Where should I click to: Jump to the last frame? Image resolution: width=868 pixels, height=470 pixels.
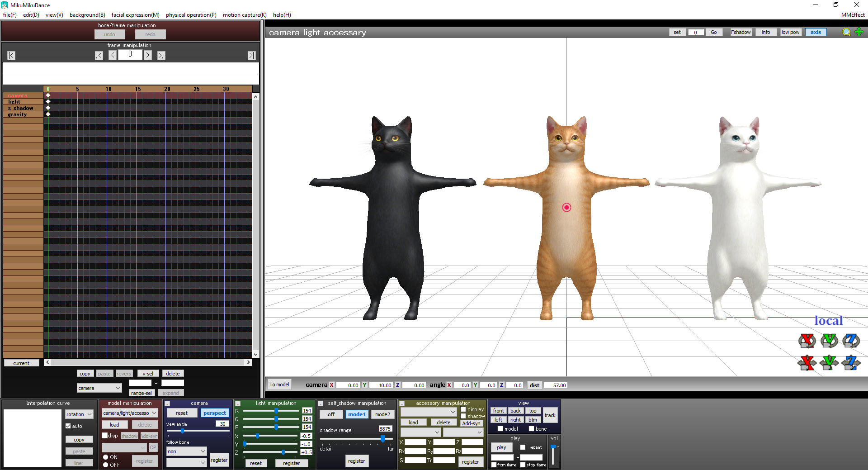click(252, 56)
